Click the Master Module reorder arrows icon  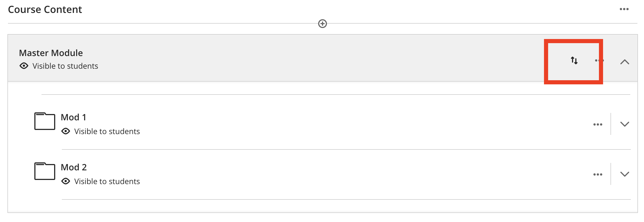[x=574, y=60]
